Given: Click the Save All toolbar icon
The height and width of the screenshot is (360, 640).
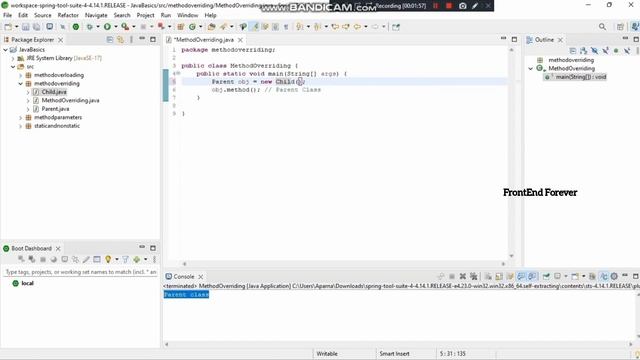Looking at the screenshot, I should pos(37,27).
